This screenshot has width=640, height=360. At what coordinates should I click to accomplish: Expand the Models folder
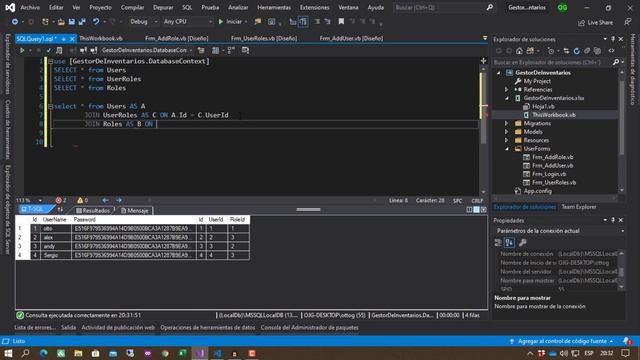point(507,132)
